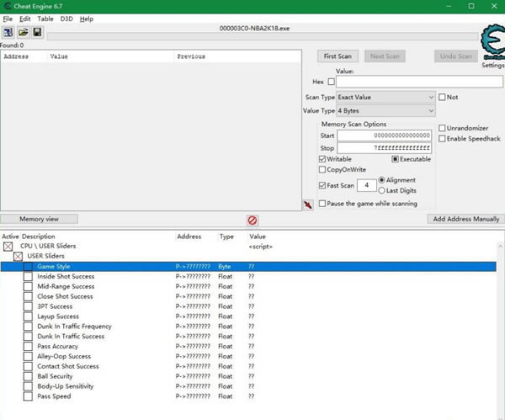Click the Cheat Engine title bar icon
Viewport: 505px width, 420px height.
(8, 6)
